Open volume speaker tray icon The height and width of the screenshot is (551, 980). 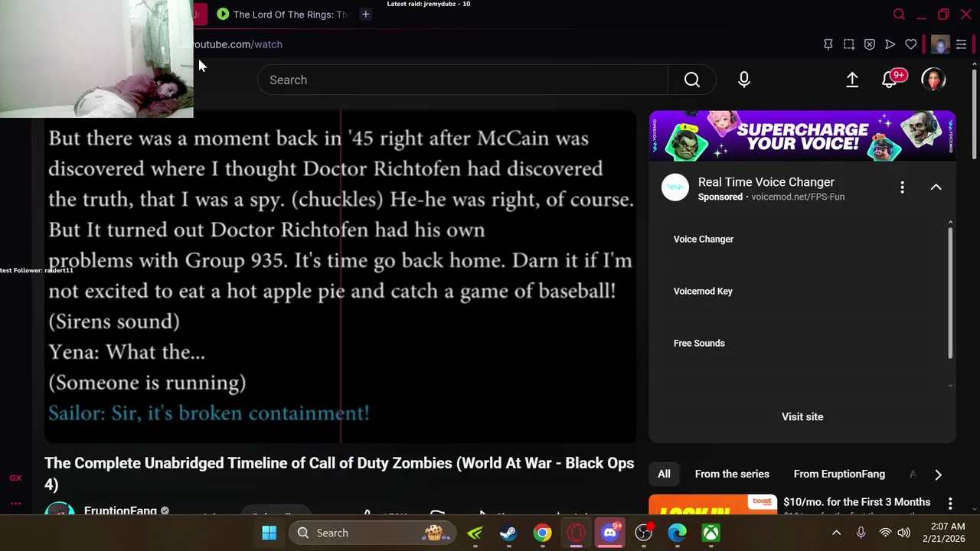903,533
